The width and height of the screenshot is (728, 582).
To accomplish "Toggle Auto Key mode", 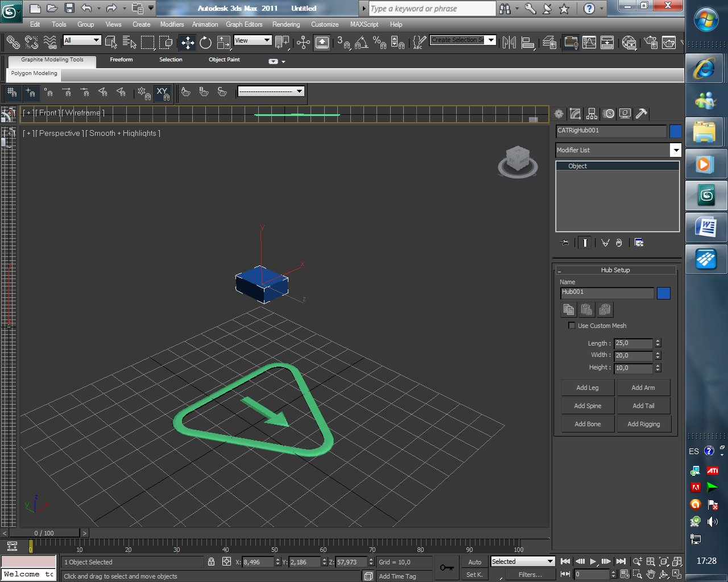I will 475,562.
